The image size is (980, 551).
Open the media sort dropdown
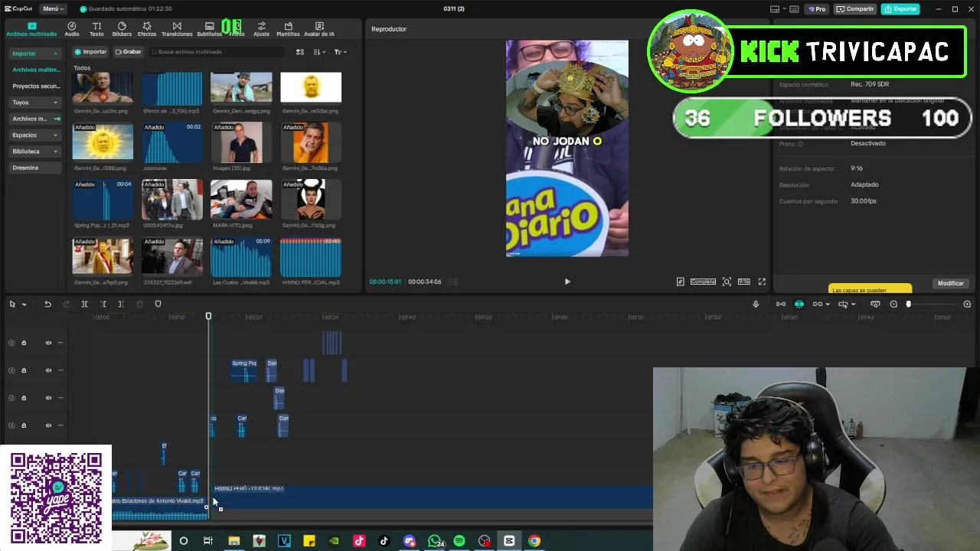coord(319,52)
